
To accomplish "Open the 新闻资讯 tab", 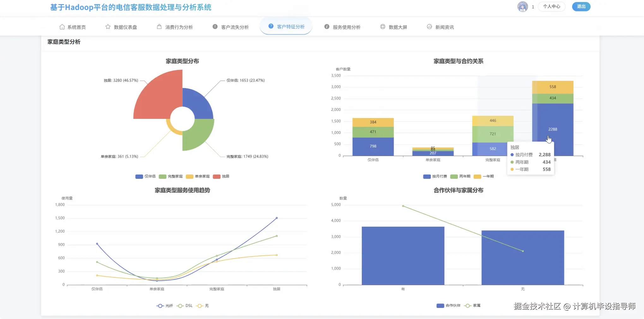I will point(441,27).
